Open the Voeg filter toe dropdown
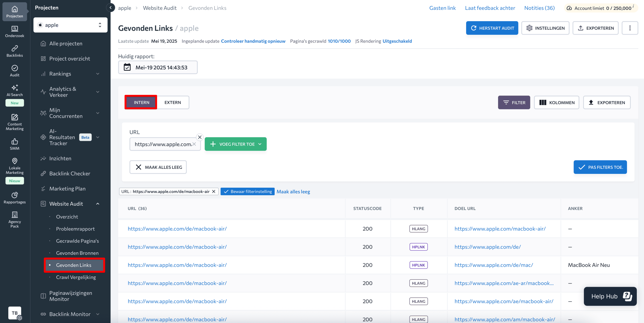 tap(236, 144)
